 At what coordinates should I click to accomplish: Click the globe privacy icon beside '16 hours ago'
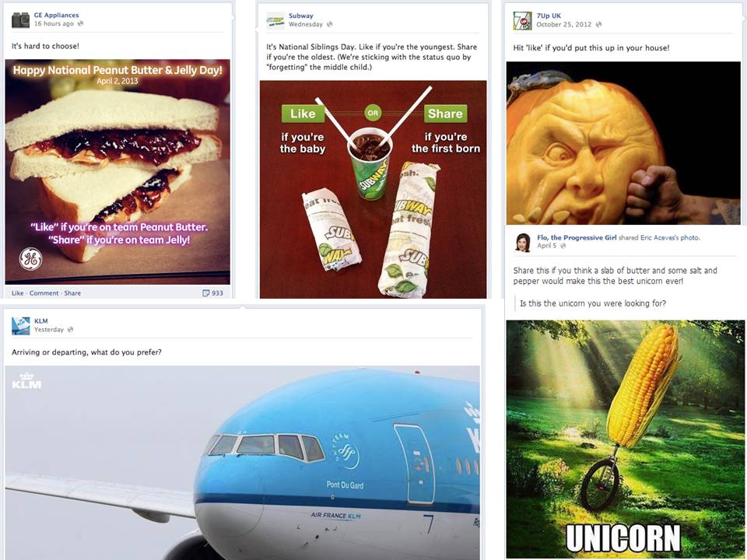[x=80, y=23]
